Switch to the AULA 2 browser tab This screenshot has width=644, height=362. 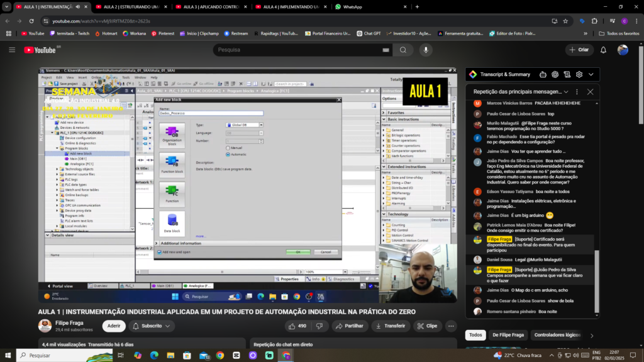(131, 6)
